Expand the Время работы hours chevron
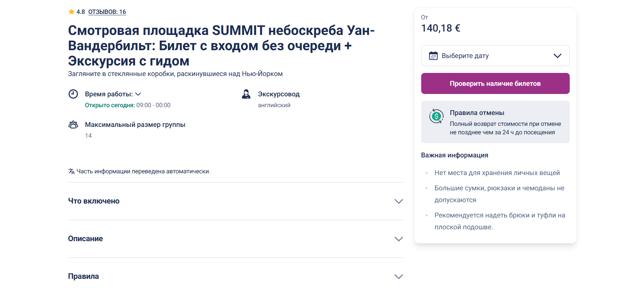This screenshot has height=288, width=644. pos(138,94)
